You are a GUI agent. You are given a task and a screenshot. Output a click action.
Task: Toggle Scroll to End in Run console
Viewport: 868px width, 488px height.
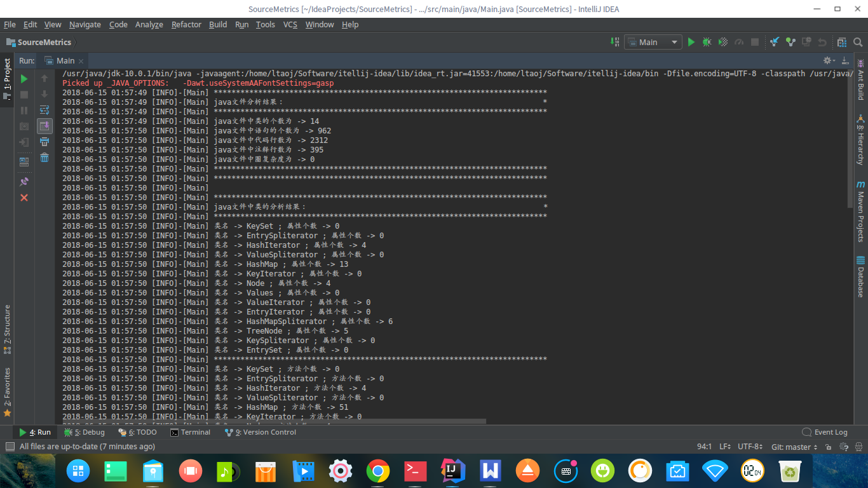tap(44, 126)
